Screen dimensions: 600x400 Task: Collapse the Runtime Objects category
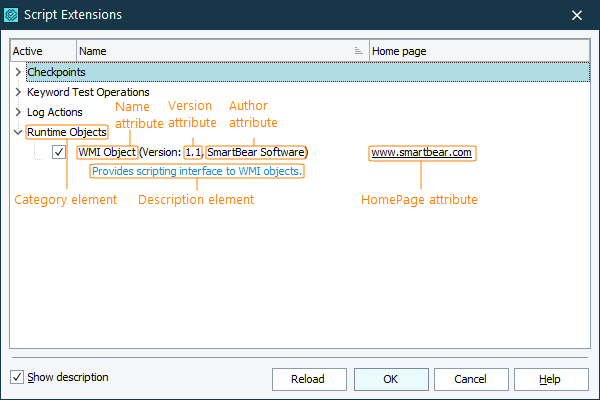(18, 132)
